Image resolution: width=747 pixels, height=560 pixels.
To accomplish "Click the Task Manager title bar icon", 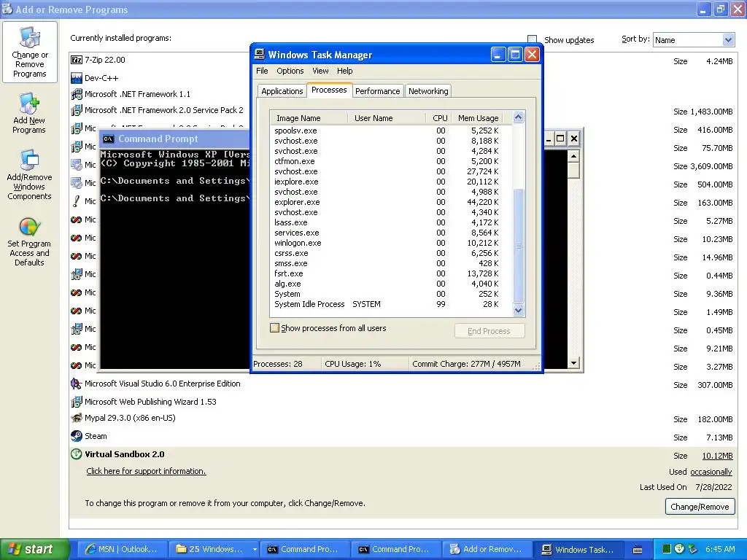I will [260, 54].
